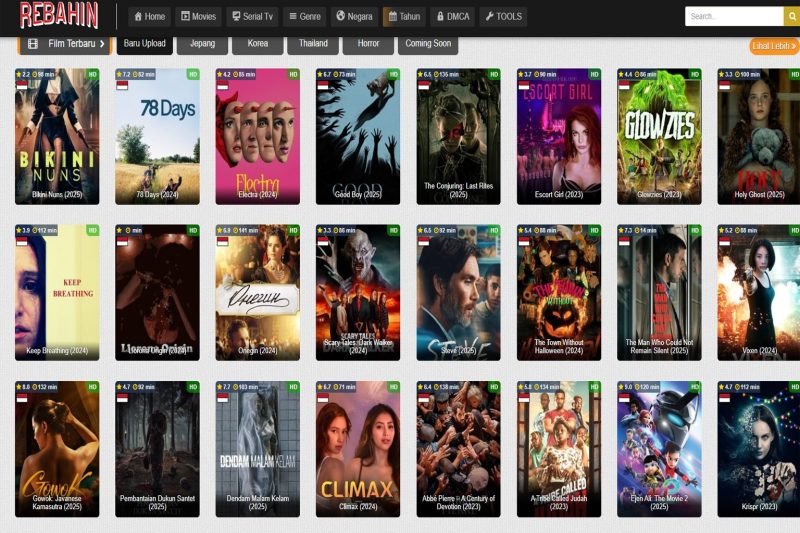800x533 pixels.
Task: Expand the Tahun year menu
Action: 404,17
